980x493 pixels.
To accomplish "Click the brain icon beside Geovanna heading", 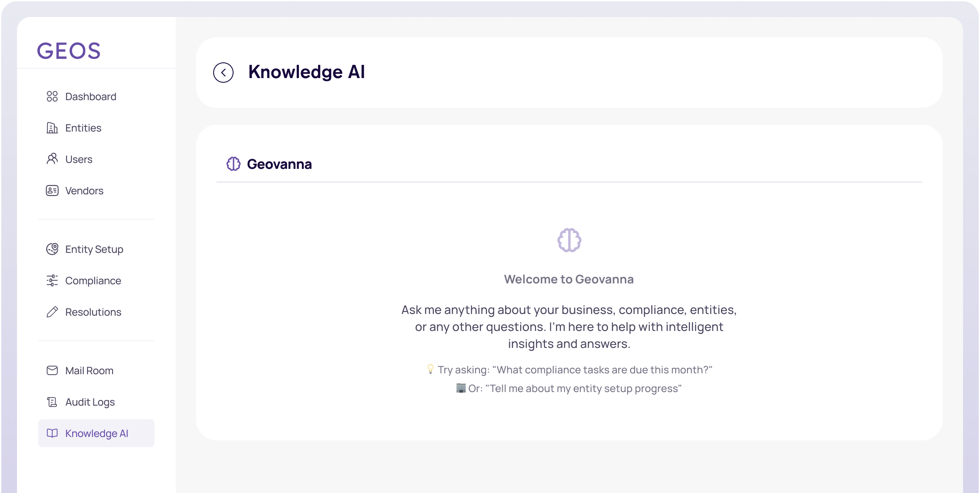I will (x=234, y=164).
